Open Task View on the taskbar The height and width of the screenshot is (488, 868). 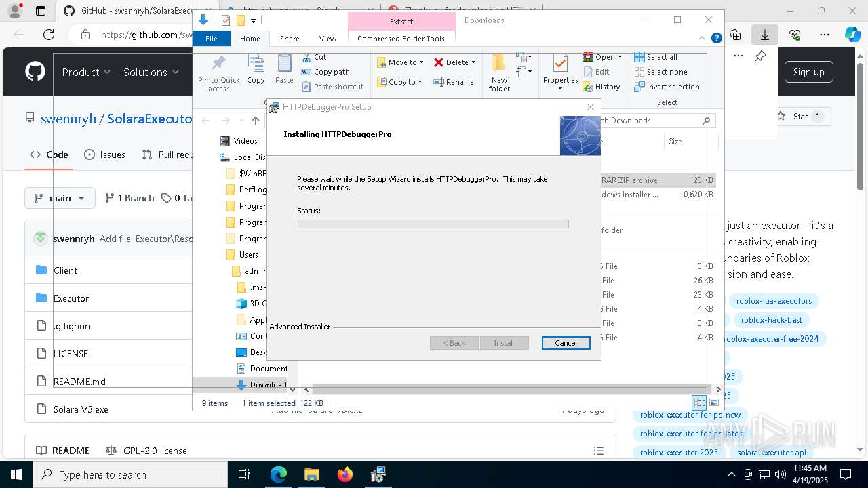coord(244,474)
